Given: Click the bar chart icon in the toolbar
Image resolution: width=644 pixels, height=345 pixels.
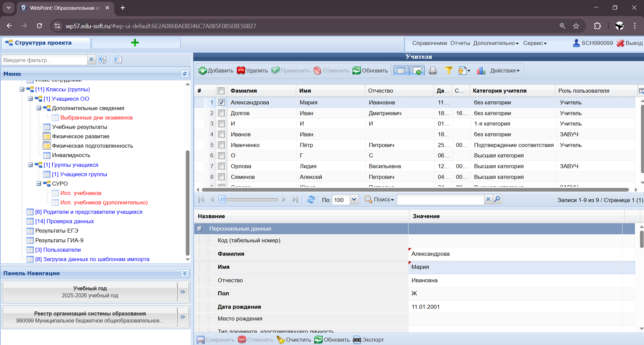Looking at the screenshot, I should tap(481, 70).
